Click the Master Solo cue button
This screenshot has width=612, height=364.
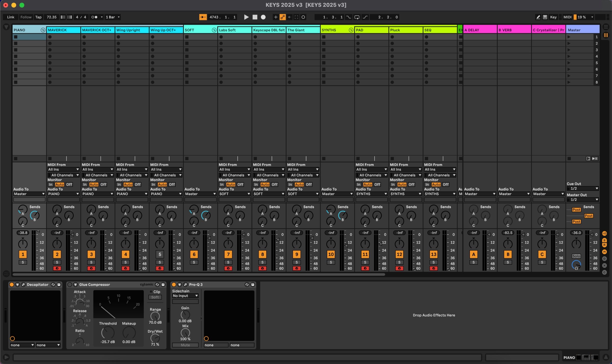576,256
